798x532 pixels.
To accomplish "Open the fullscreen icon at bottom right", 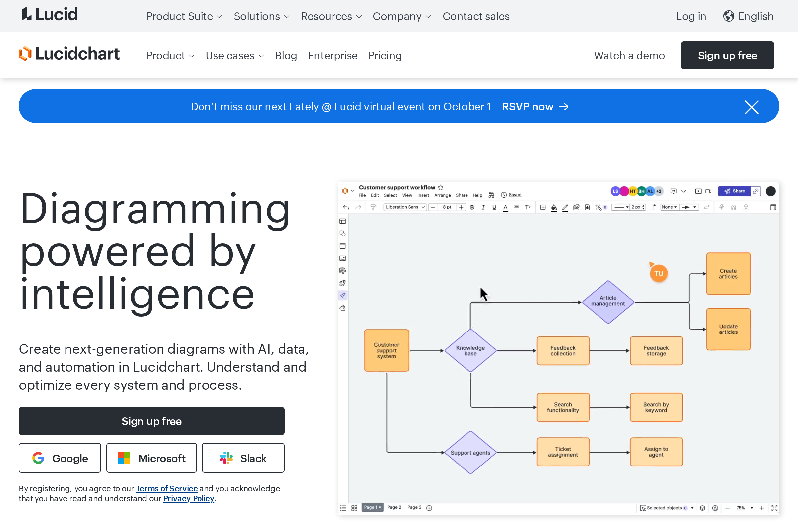I will pyautogui.click(x=775, y=508).
